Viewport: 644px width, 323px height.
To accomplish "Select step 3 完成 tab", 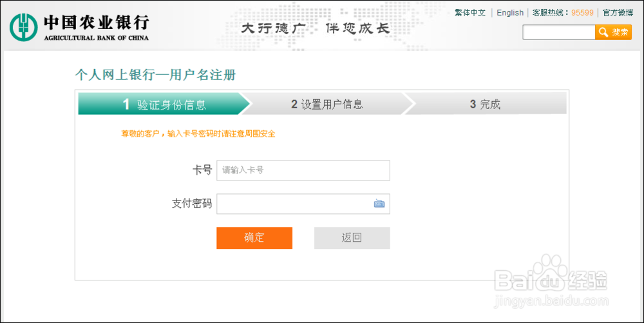I will coord(485,104).
